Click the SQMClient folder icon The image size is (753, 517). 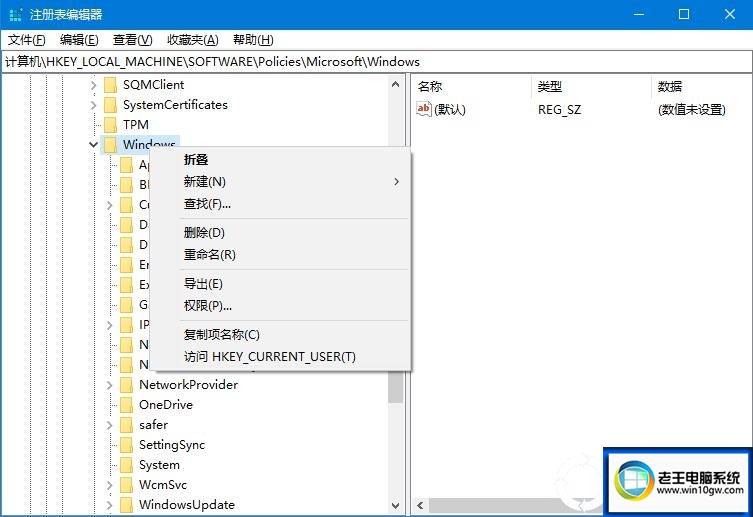pyautogui.click(x=110, y=85)
